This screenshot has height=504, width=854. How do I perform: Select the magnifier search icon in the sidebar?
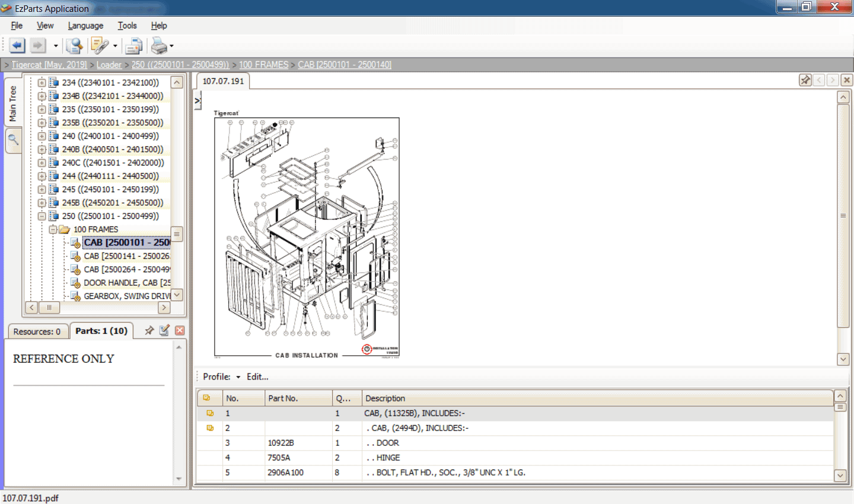point(13,141)
